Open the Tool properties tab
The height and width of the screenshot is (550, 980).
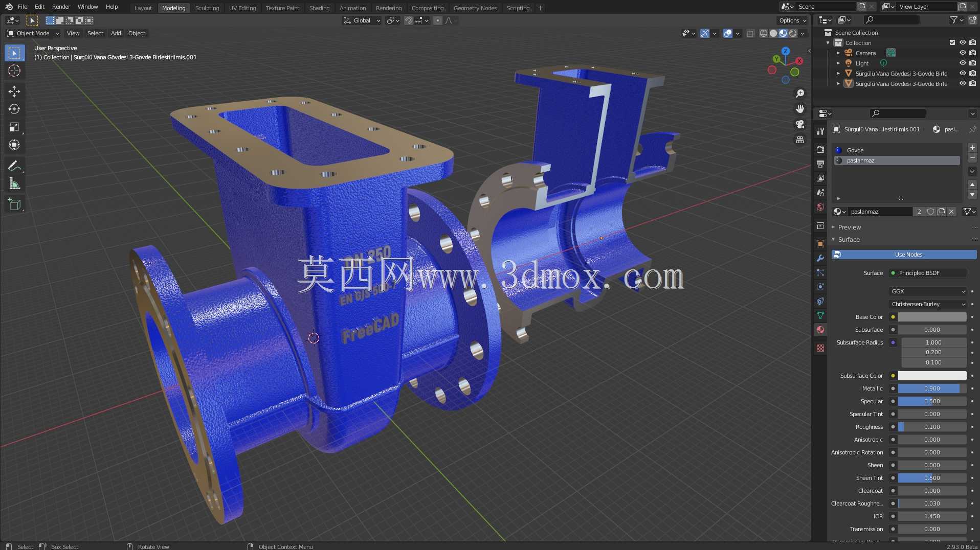[x=820, y=131]
